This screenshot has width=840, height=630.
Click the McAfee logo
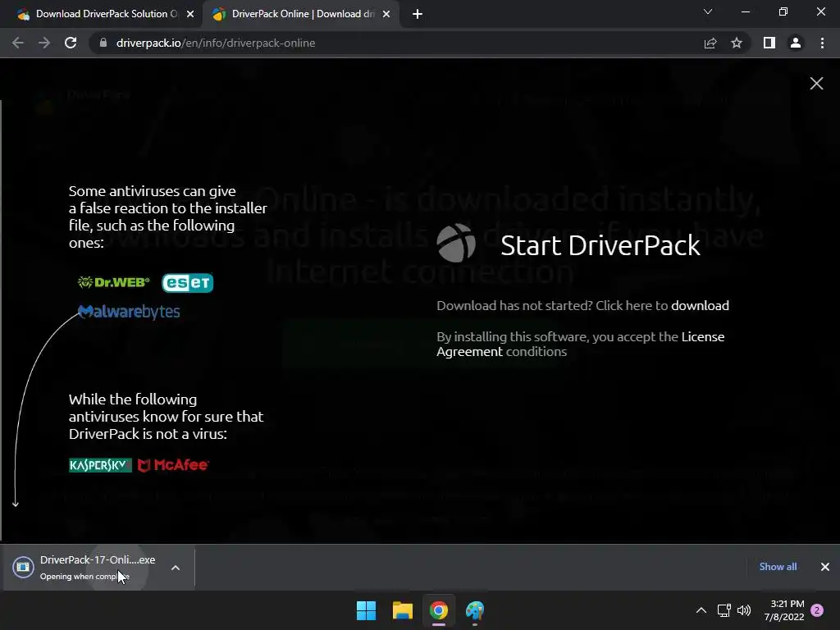click(x=173, y=465)
